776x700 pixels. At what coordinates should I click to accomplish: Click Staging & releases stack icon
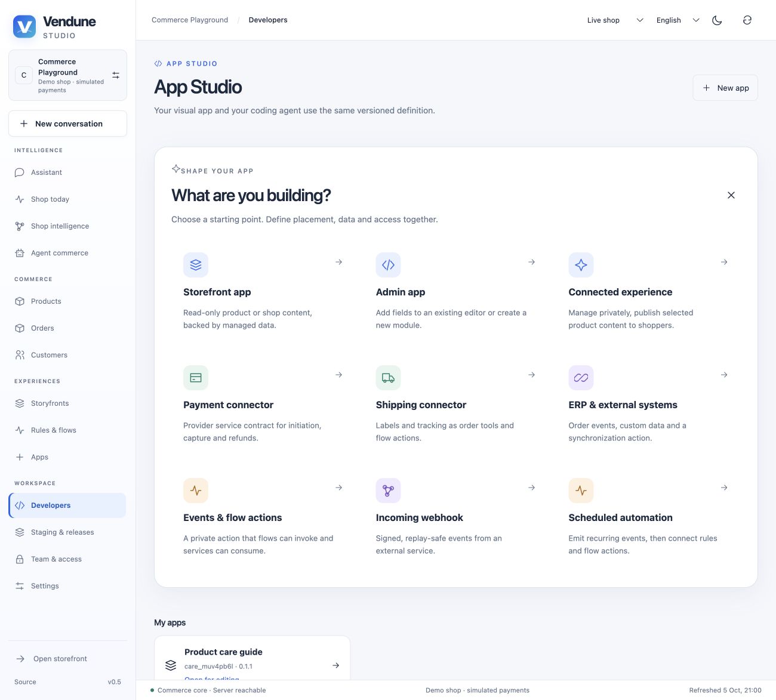20,532
